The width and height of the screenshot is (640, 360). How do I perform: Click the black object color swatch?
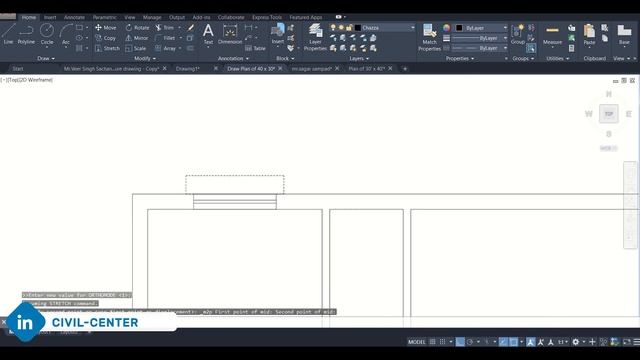pos(459,28)
